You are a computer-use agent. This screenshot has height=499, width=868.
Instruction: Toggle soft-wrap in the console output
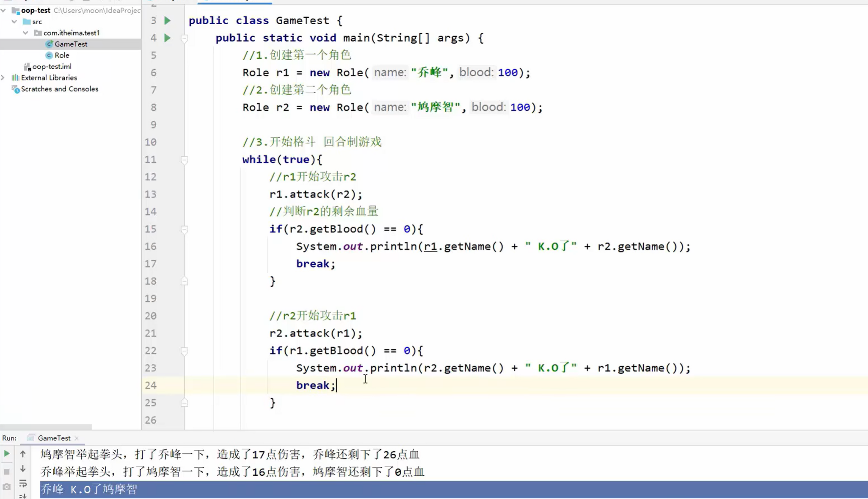point(23,484)
